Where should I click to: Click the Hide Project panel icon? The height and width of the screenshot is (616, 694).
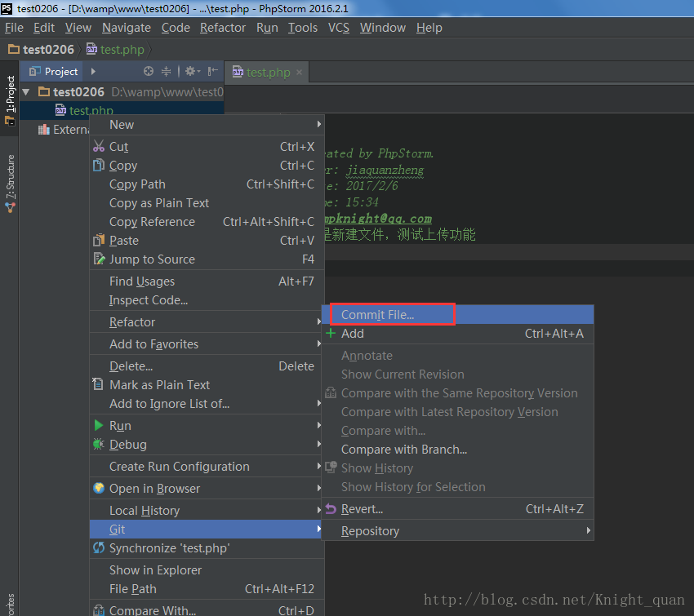213,71
